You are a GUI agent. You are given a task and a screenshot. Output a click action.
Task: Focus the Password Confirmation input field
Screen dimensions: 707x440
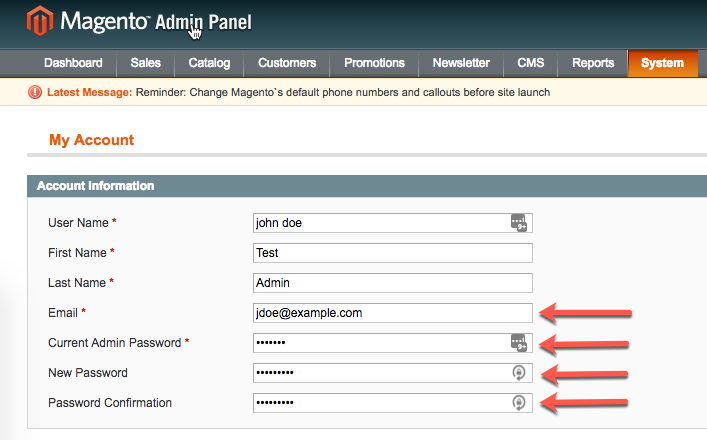pos(380,403)
